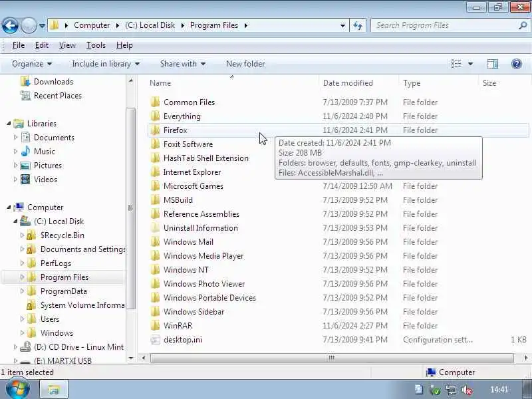Go back using the Back arrow button
Viewport: 532px width, 399px height.
(10, 25)
